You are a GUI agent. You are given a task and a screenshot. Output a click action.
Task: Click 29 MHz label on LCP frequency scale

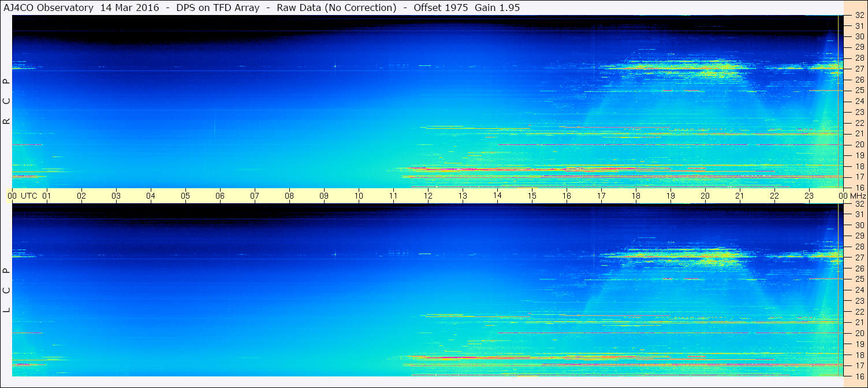click(x=859, y=236)
